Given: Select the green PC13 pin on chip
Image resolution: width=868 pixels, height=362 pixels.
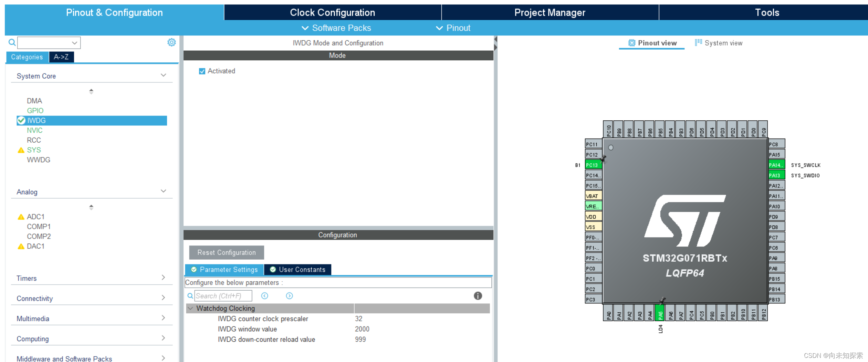Looking at the screenshot, I should coord(594,165).
